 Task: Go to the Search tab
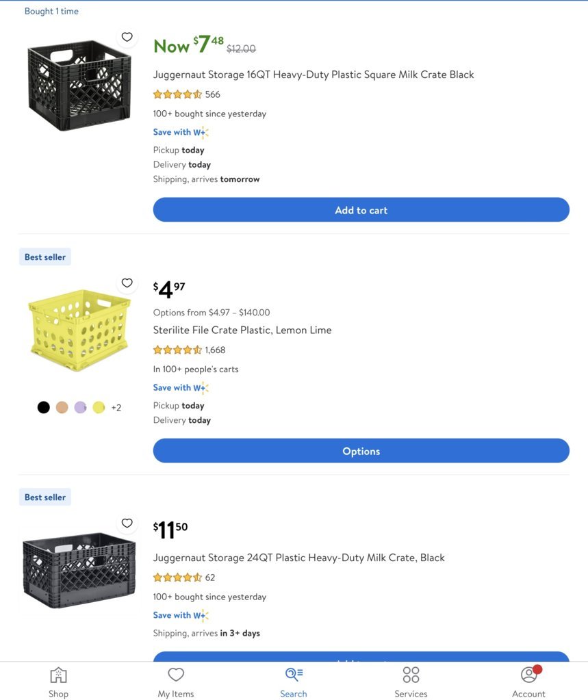(294, 682)
